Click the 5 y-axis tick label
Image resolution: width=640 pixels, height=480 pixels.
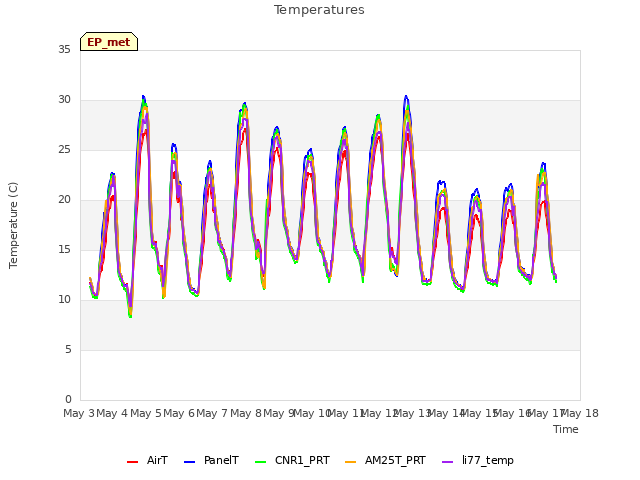coord(68,349)
